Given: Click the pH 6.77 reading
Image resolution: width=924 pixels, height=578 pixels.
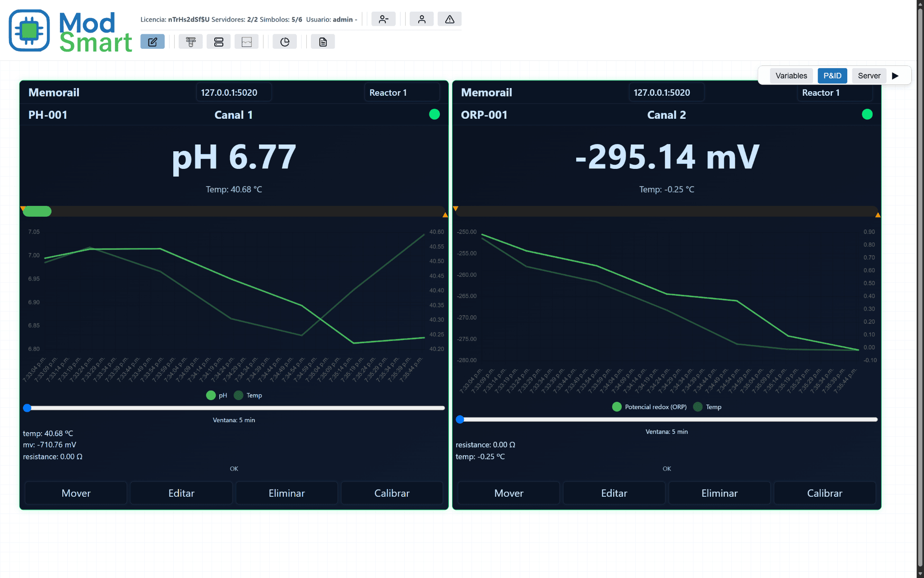Looking at the screenshot, I should 234,157.
